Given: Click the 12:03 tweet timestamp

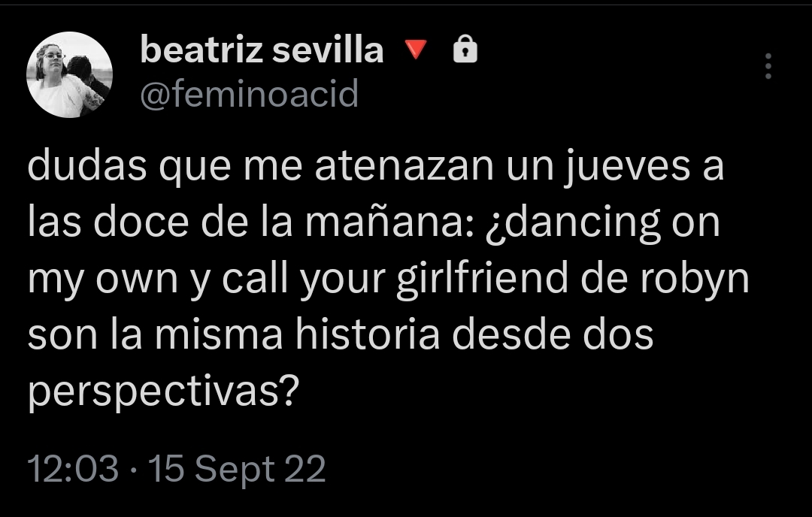Looking at the screenshot, I should coord(72,470).
